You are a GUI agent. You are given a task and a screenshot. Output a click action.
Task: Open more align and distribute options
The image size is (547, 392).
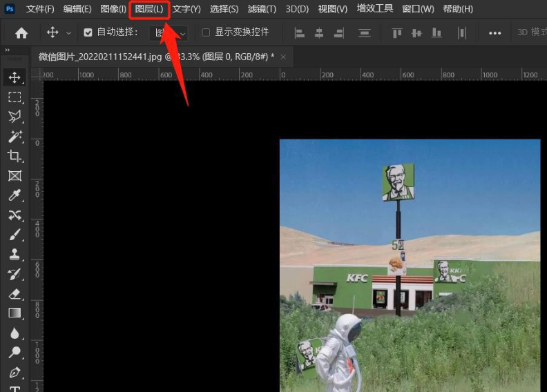pyautogui.click(x=495, y=33)
